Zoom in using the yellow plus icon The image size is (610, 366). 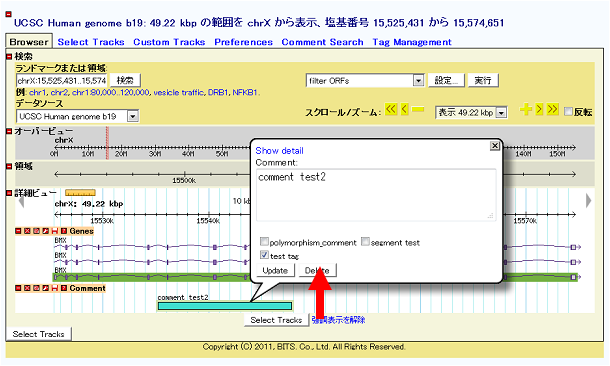tap(526, 109)
